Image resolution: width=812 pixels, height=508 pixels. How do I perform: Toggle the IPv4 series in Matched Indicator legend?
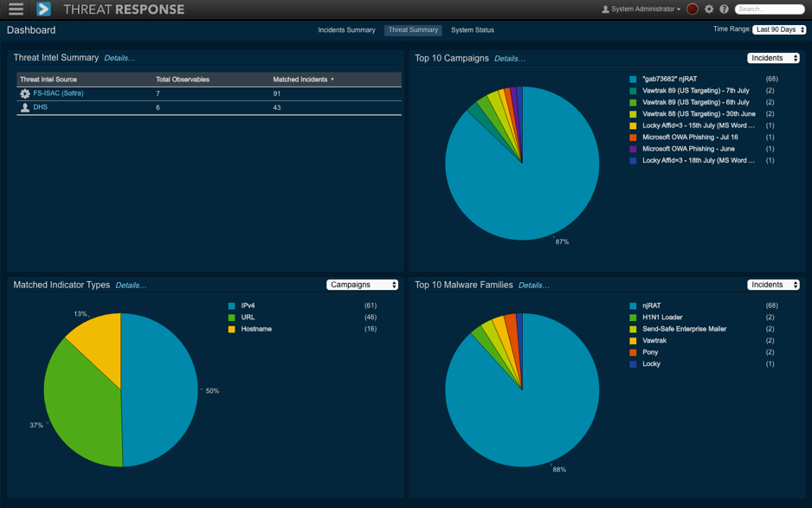click(248, 305)
